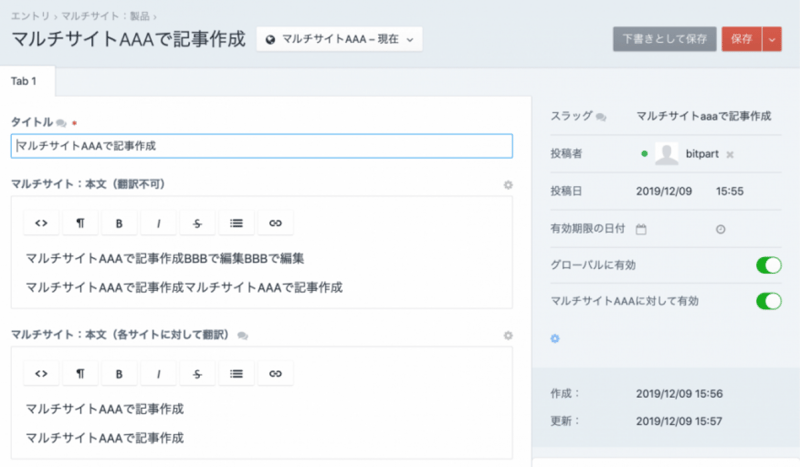Open paragraph format in second body editor
Image resolution: width=800 pixels, height=467 pixels.
point(80,373)
